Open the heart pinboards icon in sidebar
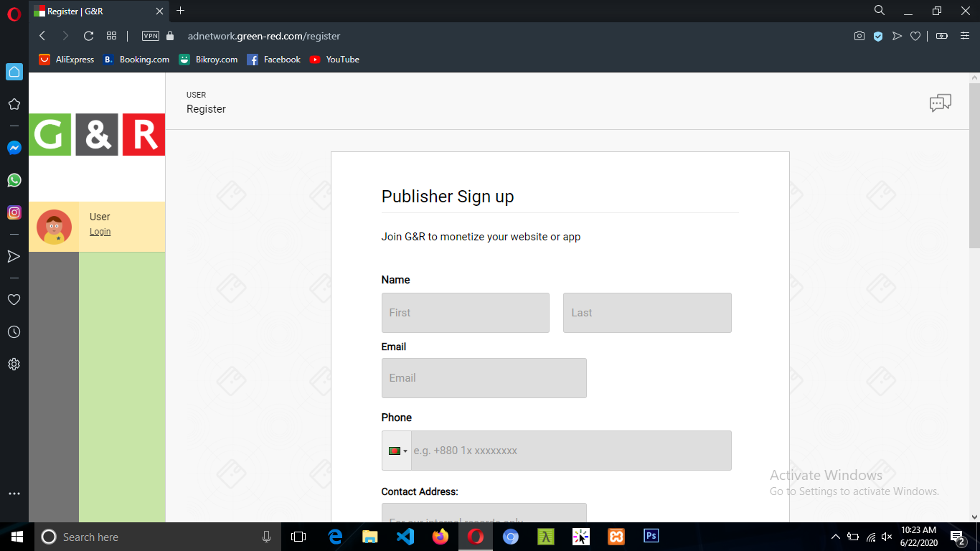980x551 pixels. (14, 300)
